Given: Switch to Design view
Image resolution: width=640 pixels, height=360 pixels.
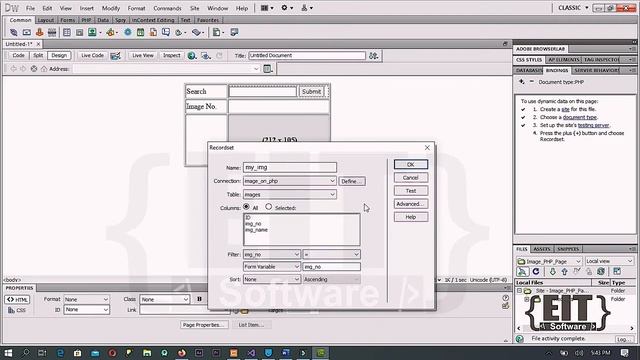Looking at the screenshot, I should [x=59, y=56].
